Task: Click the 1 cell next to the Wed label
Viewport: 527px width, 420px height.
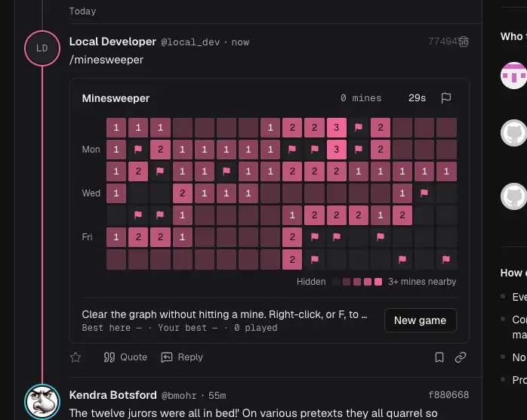Action: [116, 193]
